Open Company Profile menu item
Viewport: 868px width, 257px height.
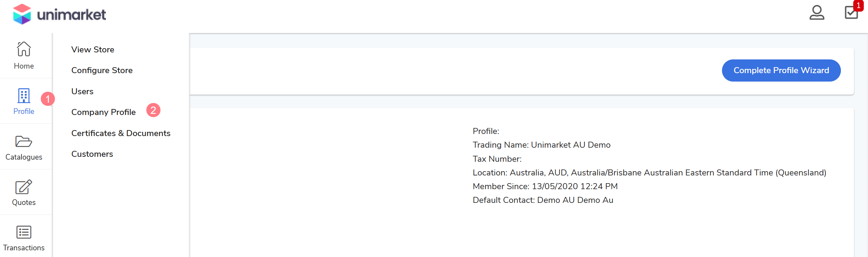[103, 112]
